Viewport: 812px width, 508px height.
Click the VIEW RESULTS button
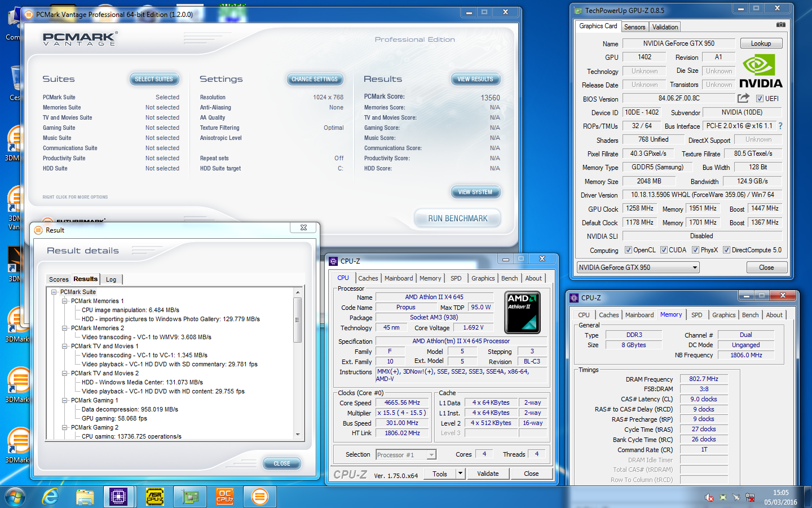point(475,79)
